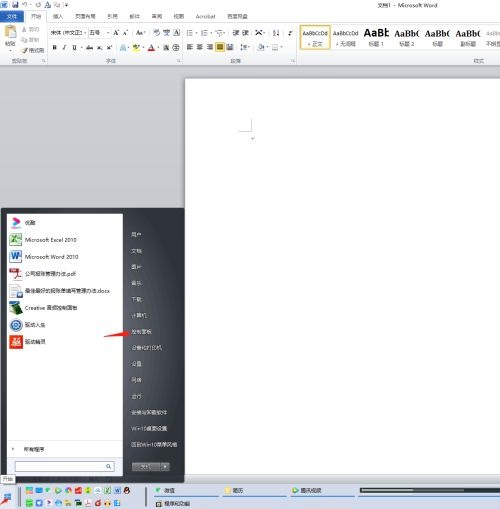Open the font size combo box

pyautogui.click(x=99, y=33)
